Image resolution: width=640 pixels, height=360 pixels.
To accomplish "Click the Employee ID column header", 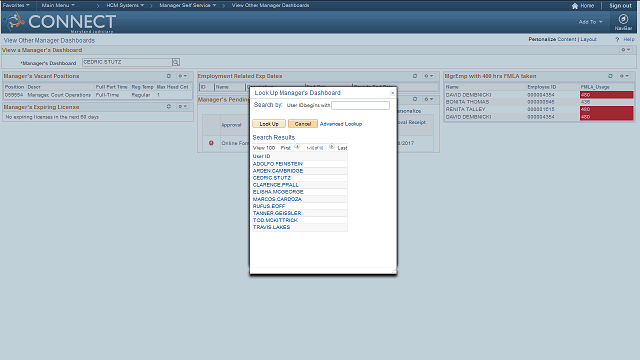I will [x=542, y=87].
